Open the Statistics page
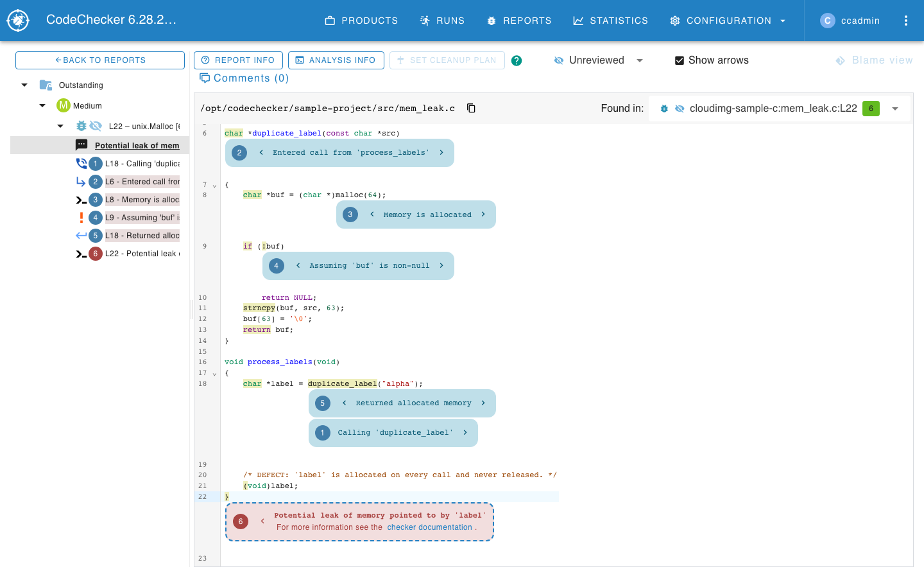The height and width of the screenshot is (578, 924). click(x=610, y=21)
